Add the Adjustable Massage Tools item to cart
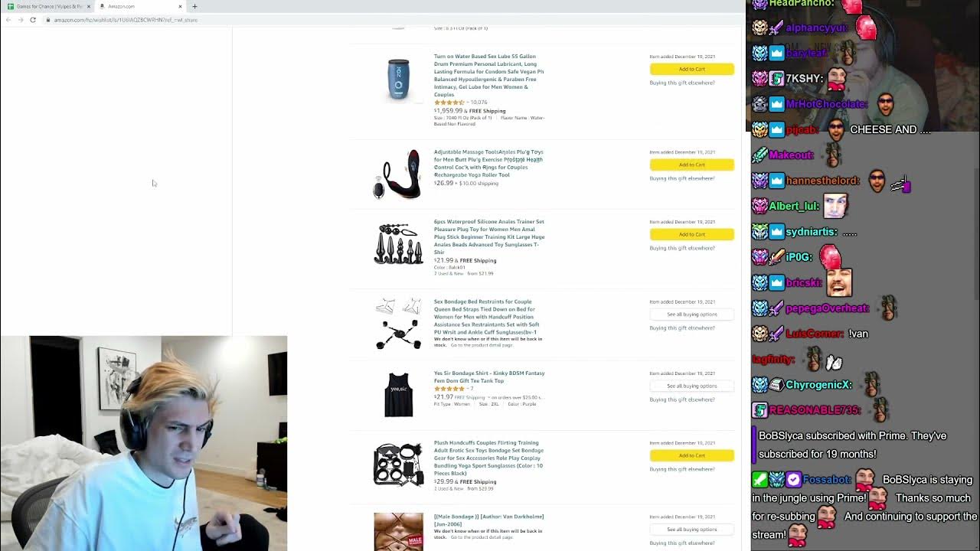 [x=691, y=165]
